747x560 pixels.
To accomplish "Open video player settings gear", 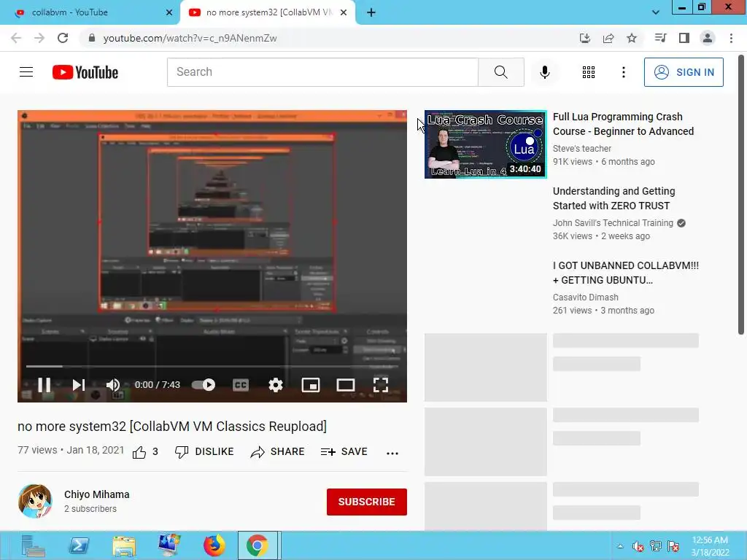I will 275,385.
